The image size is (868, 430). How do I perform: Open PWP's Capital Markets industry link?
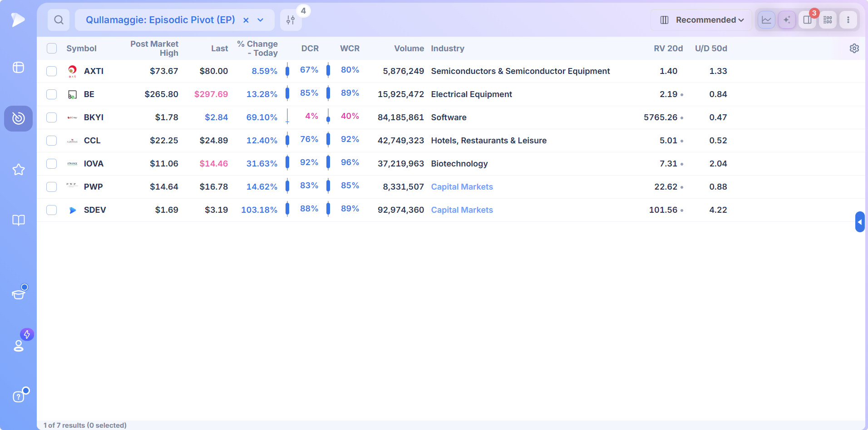462,187
